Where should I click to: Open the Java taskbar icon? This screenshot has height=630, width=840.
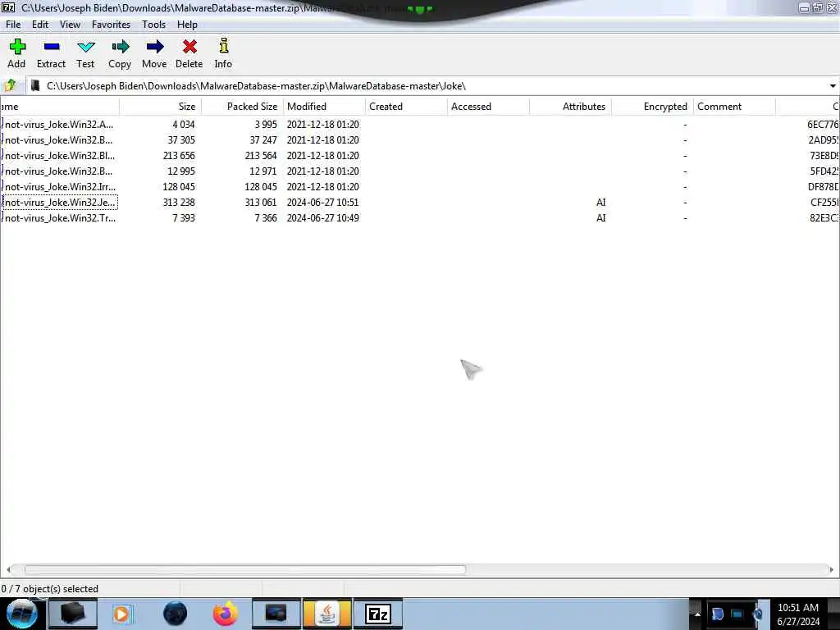[327, 614]
